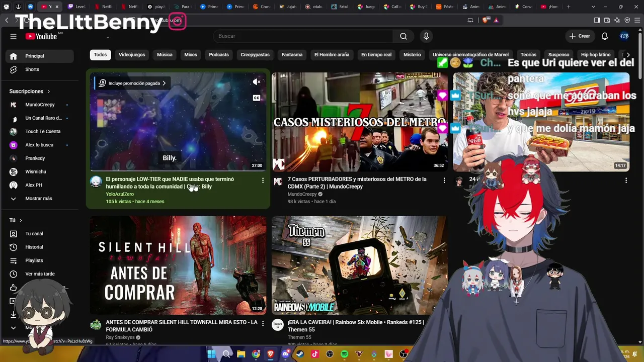The height and width of the screenshot is (362, 644).
Task: Open Ray Snakeyes channel avatar
Action: click(x=96, y=325)
